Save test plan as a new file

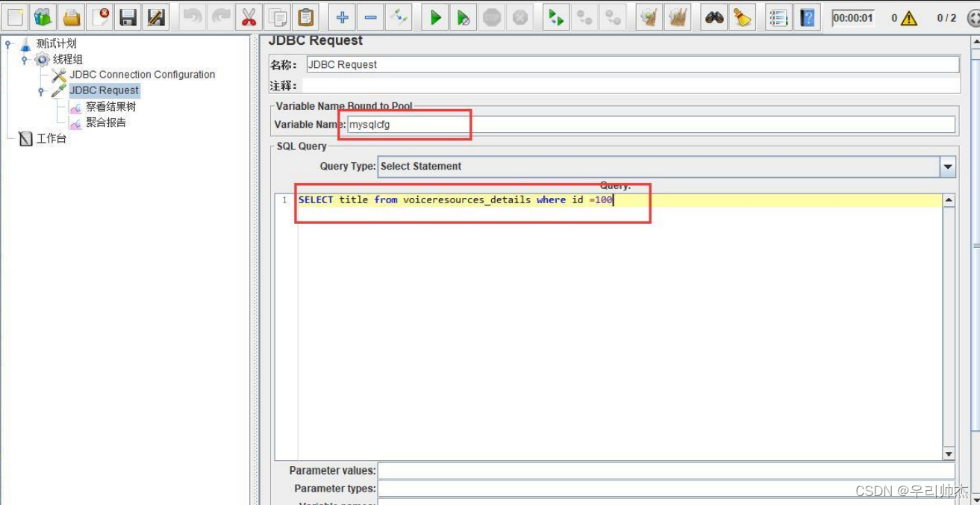click(x=157, y=16)
